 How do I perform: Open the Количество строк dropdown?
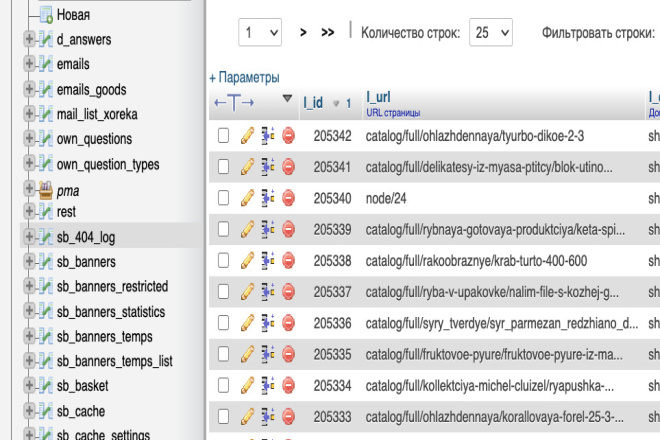tap(491, 32)
